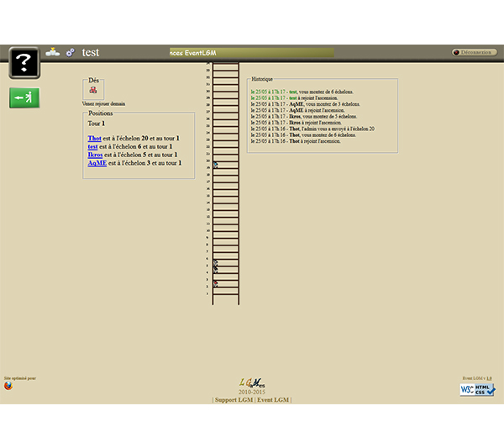Viewport: 504px width, 448px height.
Task: Click the Firefox browser icon
Action: (x=8, y=387)
